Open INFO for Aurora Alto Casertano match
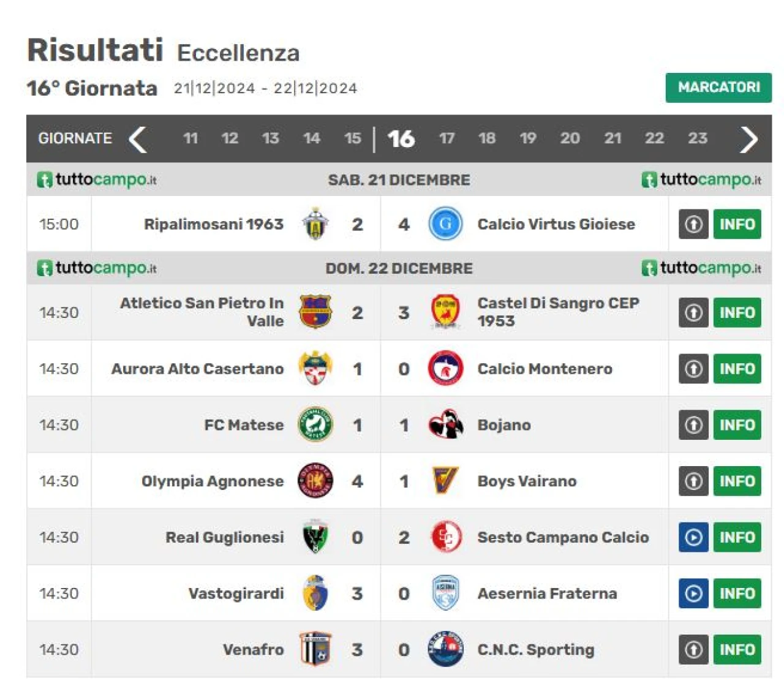The height and width of the screenshot is (686, 784). click(737, 369)
